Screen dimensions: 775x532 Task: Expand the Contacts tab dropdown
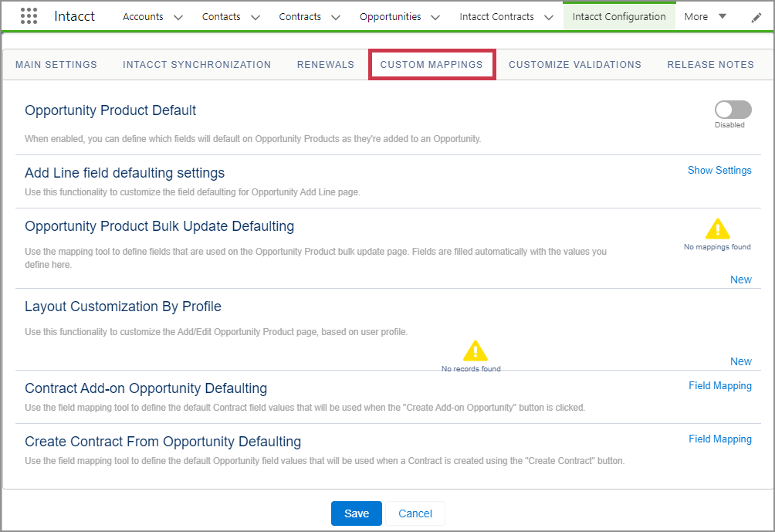pyautogui.click(x=256, y=16)
